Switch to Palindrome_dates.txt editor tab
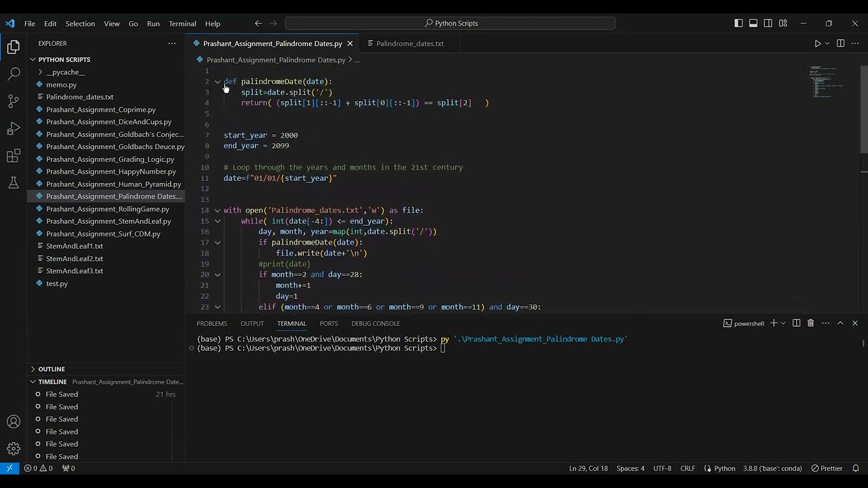This screenshot has height=488, width=868. click(410, 43)
